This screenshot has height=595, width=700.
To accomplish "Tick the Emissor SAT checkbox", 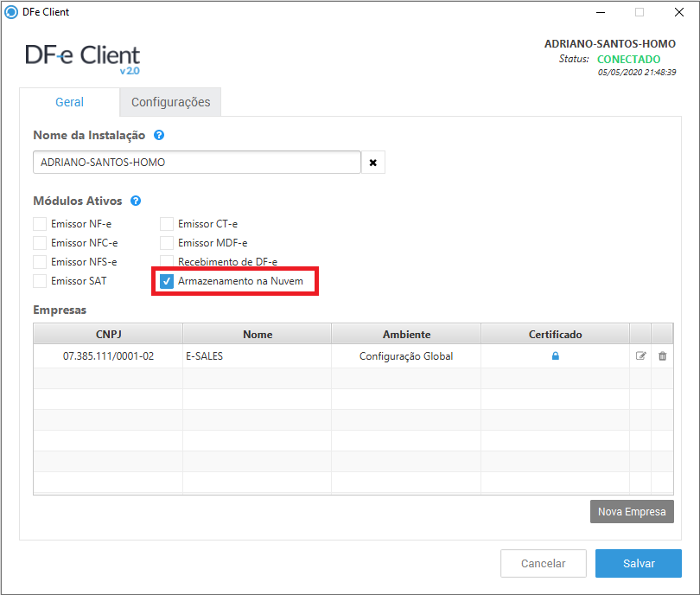I will point(40,281).
